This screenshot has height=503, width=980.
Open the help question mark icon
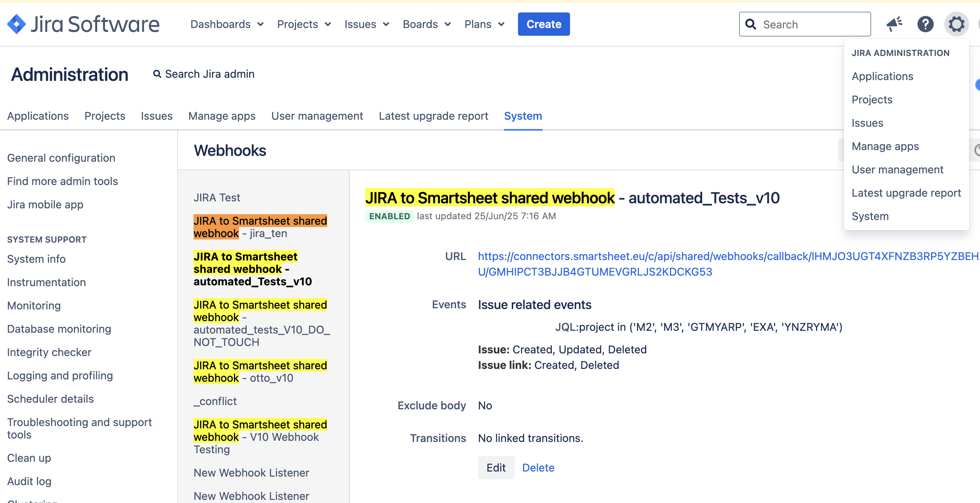926,24
